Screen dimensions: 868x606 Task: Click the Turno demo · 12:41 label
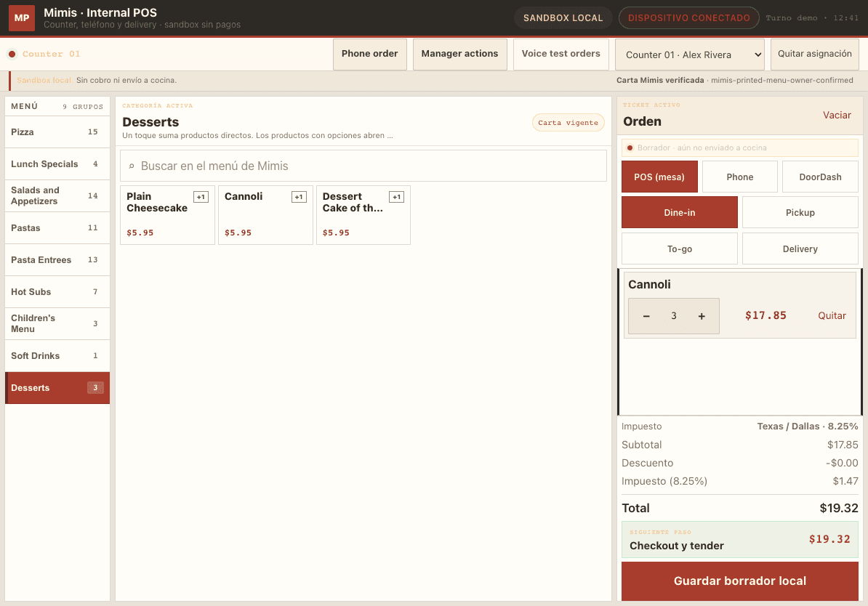(x=811, y=17)
